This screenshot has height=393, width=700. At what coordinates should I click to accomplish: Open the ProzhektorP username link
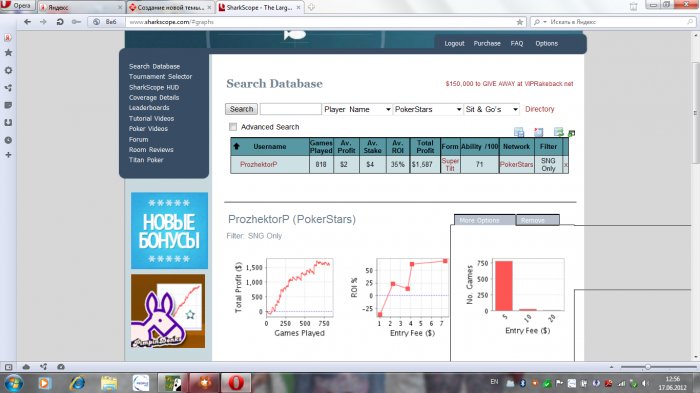coord(258,164)
